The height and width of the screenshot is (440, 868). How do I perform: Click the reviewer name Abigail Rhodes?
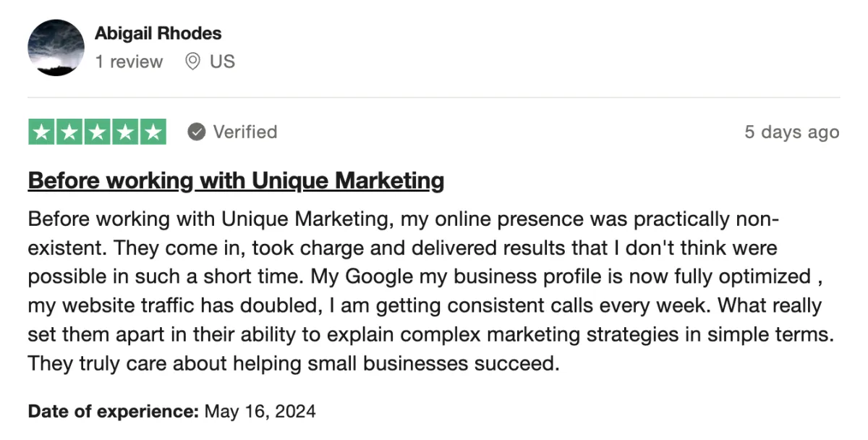coord(158,33)
